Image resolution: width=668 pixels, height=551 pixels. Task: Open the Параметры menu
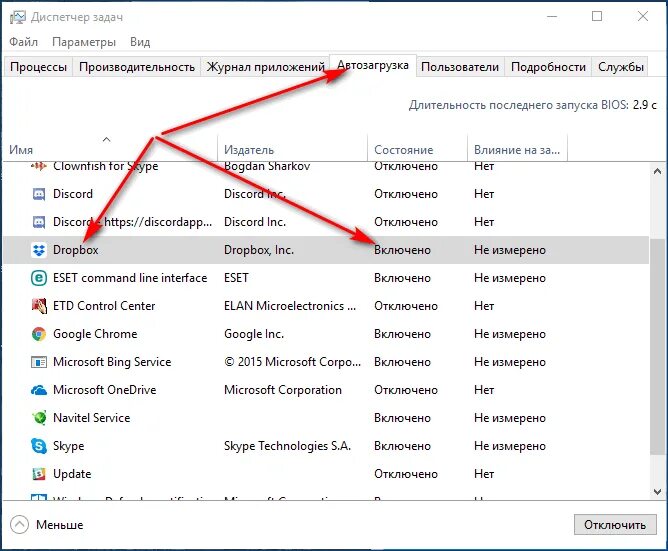(x=84, y=42)
